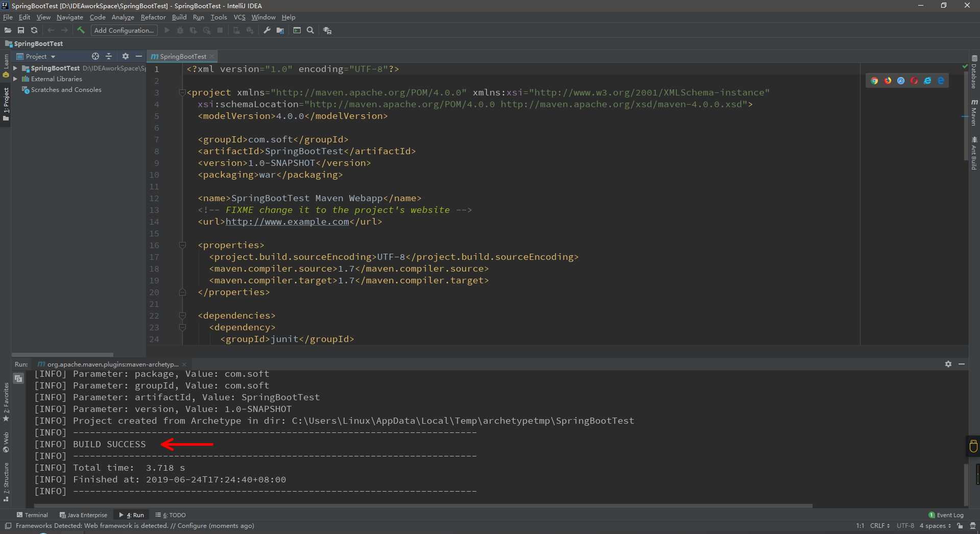Open the Analyze menu
This screenshot has width=980, height=534.
coord(123,17)
